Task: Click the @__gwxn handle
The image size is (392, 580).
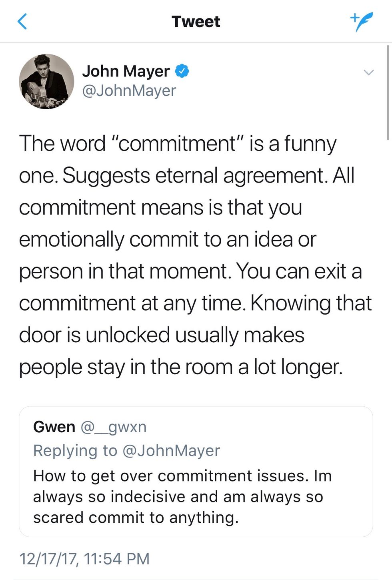Action: coord(114,427)
